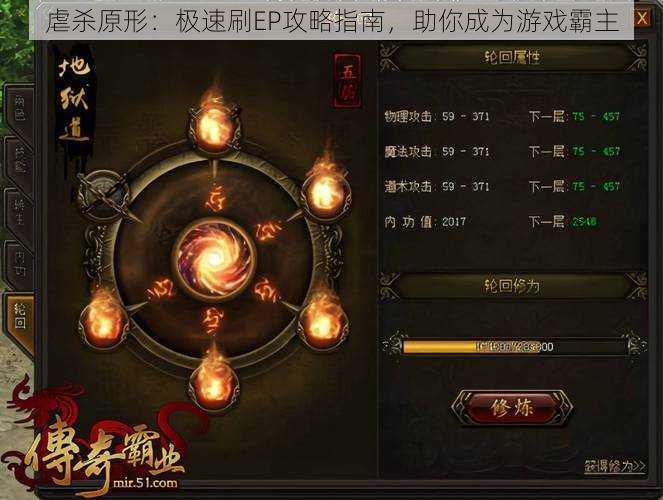Click the glowing rune above the vortex
The image size is (663, 500).
click(216, 198)
